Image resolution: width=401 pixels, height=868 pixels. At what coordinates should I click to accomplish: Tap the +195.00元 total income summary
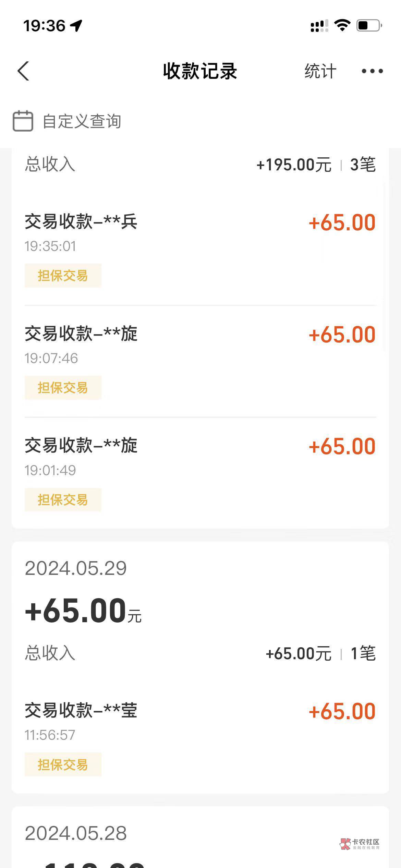[x=294, y=165]
